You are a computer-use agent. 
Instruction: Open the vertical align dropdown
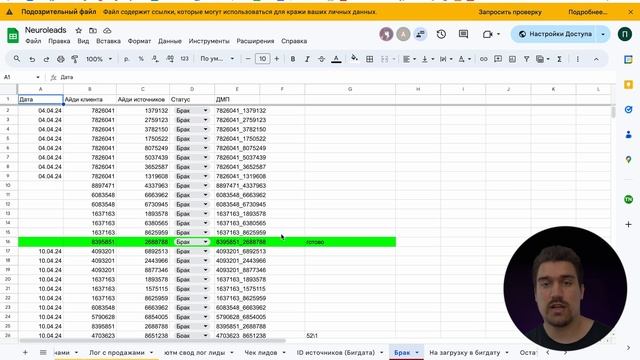tap(427, 59)
